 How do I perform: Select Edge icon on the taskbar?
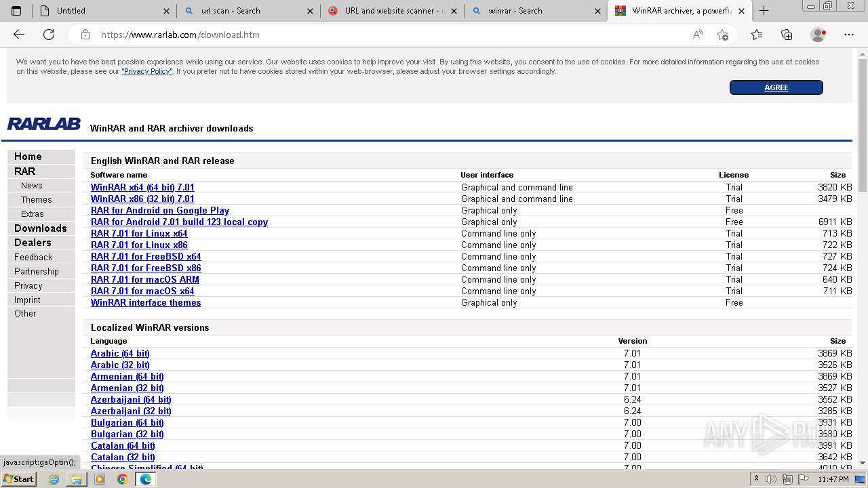click(145, 479)
